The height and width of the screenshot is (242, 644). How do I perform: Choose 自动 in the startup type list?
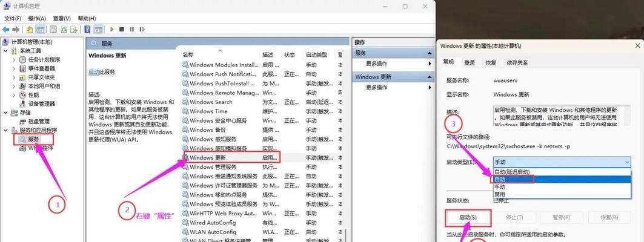(562, 179)
